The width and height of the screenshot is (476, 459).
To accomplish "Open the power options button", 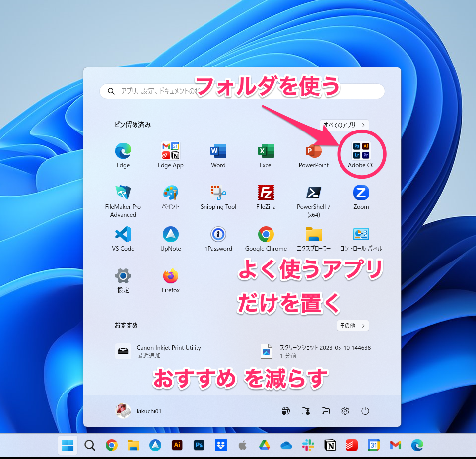I will [365, 411].
